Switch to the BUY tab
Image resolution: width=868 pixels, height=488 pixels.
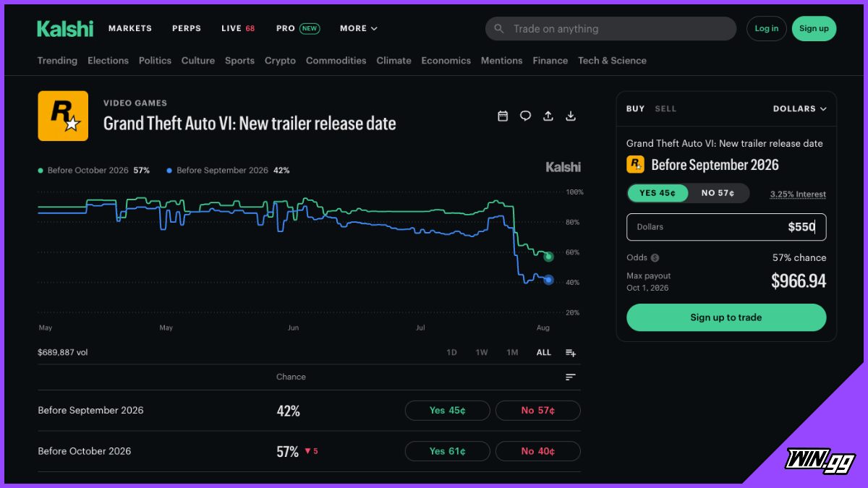pos(635,108)
